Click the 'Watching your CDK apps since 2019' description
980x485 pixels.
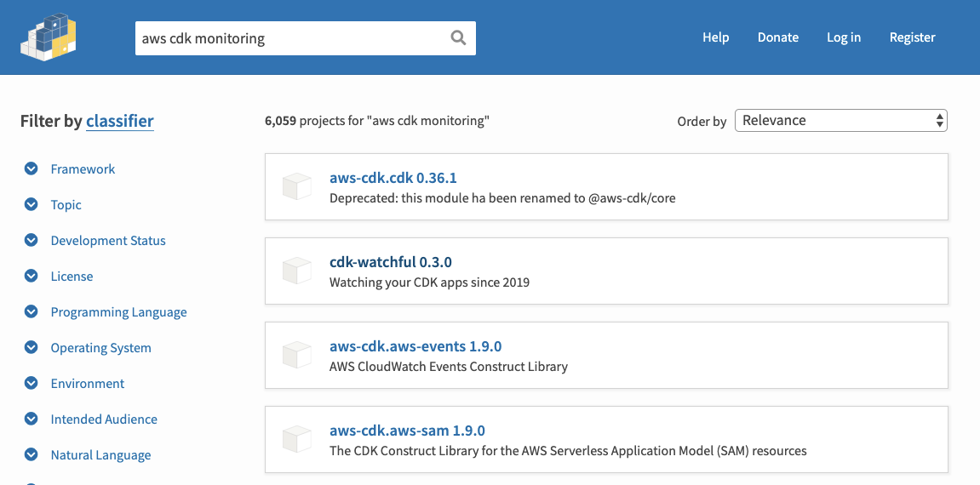[429, 282]
